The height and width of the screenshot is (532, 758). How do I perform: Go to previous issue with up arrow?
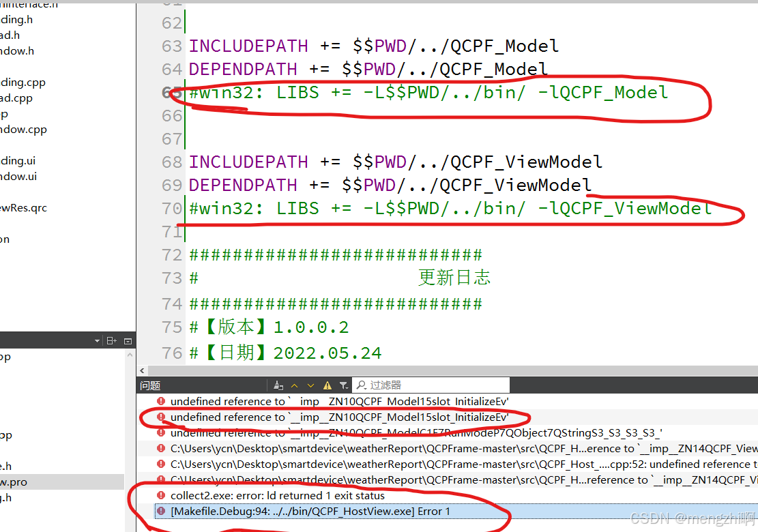pos(295,385)
